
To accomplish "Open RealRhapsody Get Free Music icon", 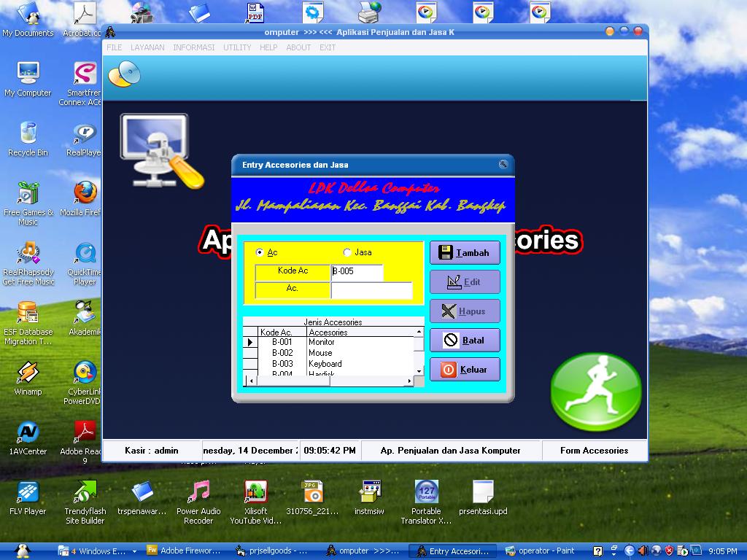I will coord(28,263).
